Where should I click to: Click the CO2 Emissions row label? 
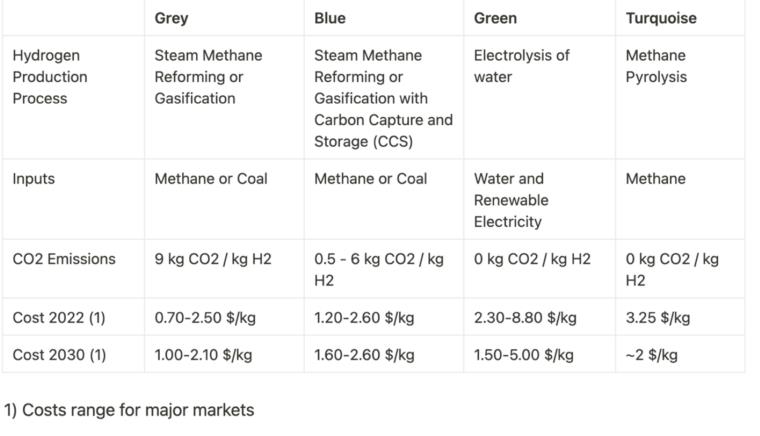coord(64,259)
